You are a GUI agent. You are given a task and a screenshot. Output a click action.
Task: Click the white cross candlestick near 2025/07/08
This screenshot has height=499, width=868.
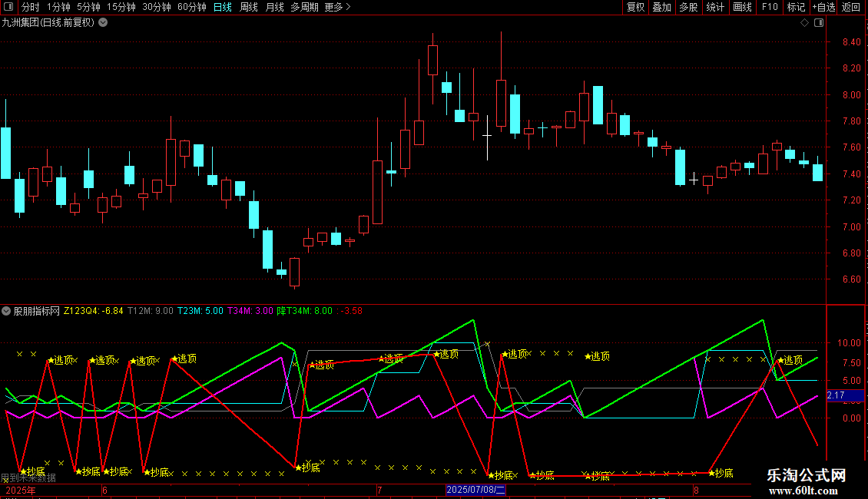click(x=487, y=137)
